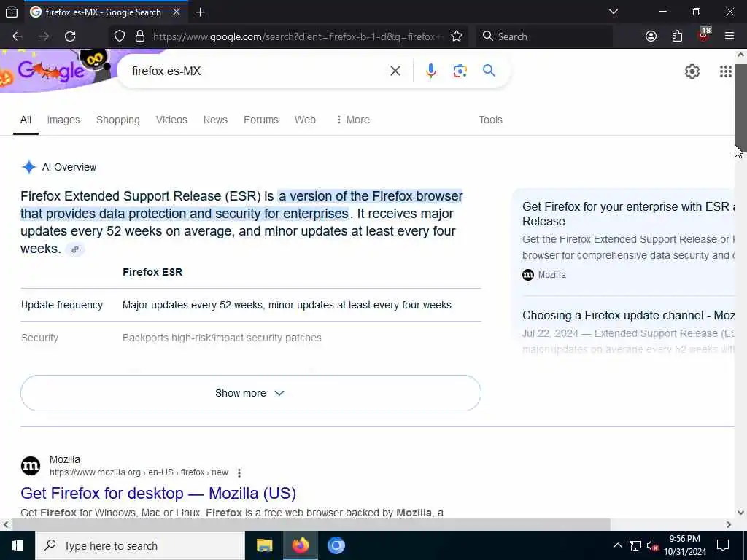Select the All results tab
The image size is (747, 560).
[26, 120]
